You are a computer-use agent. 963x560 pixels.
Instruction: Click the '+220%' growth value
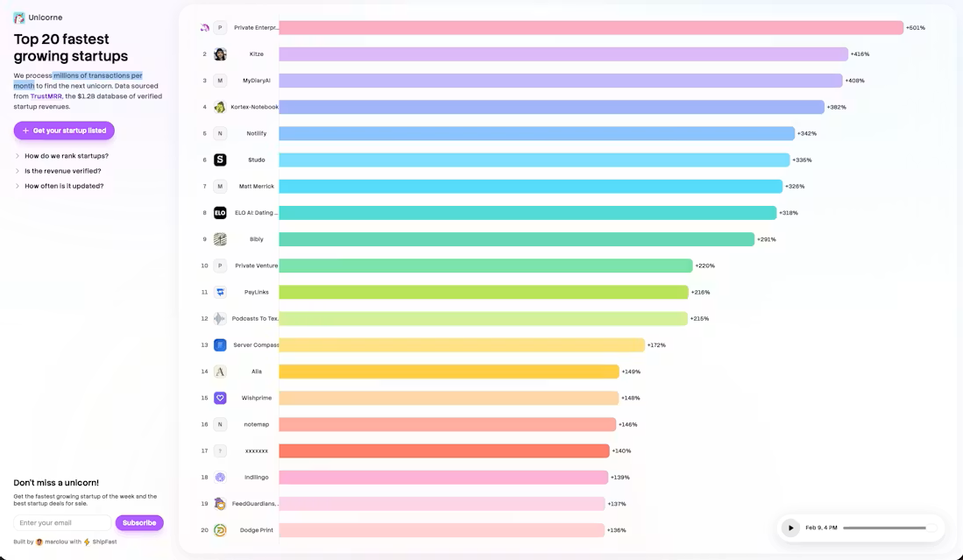pos(705,266)
